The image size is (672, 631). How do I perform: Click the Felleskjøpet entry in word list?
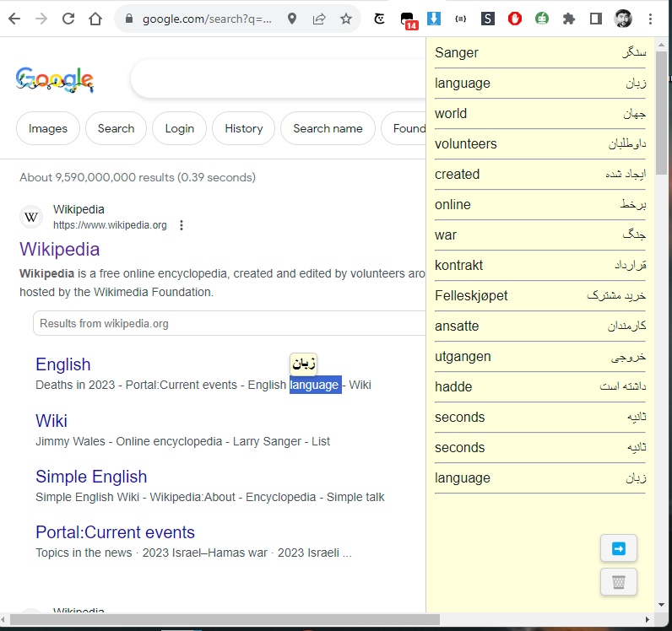pos(540,296)
